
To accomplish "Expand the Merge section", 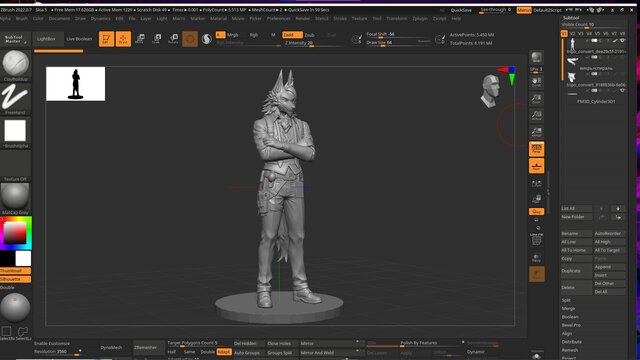I will pos(568,309).
